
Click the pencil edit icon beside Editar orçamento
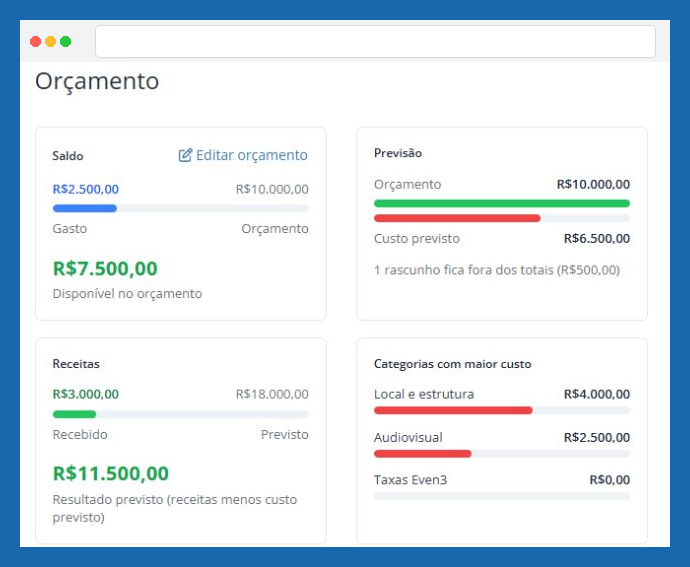185,155
